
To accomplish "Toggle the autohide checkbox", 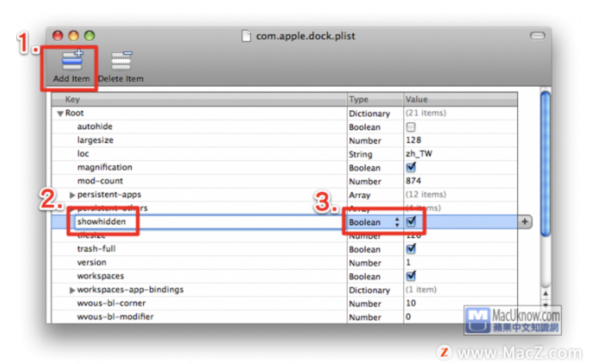I will tap(411, 127).
